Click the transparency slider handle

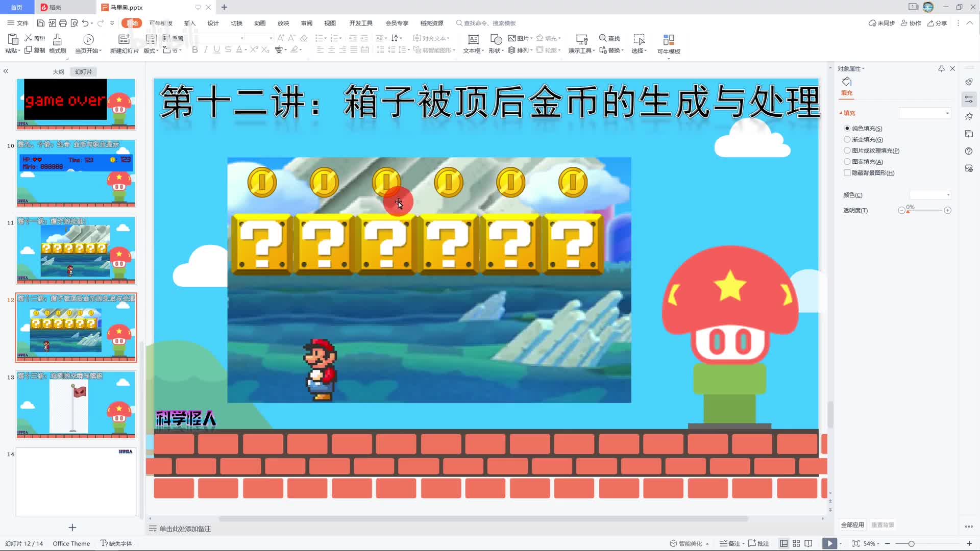tap(908, 211)
